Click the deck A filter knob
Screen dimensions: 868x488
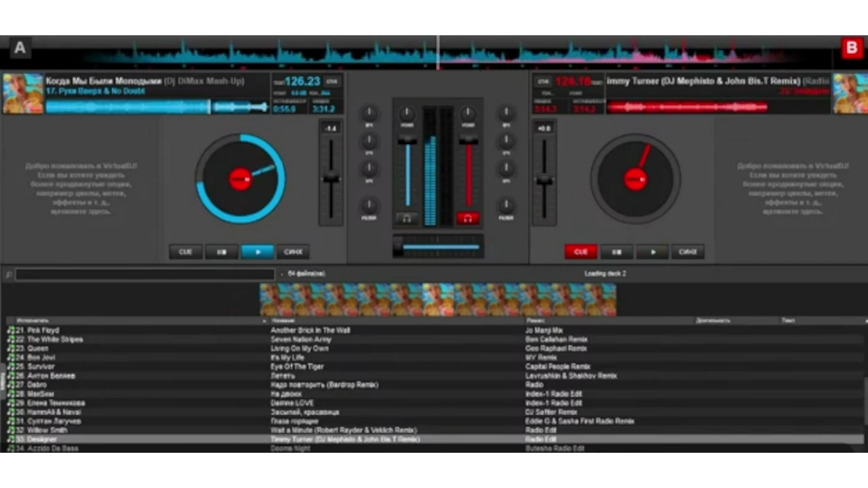pos(369,206)
